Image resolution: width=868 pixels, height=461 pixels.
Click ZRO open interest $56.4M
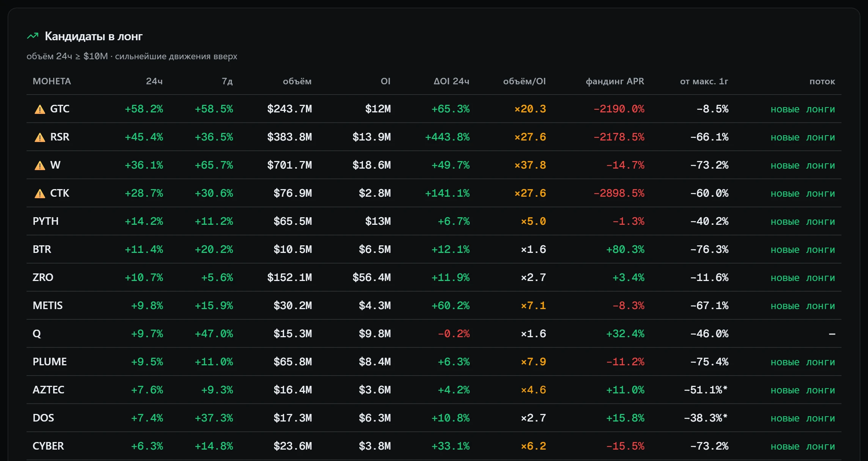coord(371,278)
